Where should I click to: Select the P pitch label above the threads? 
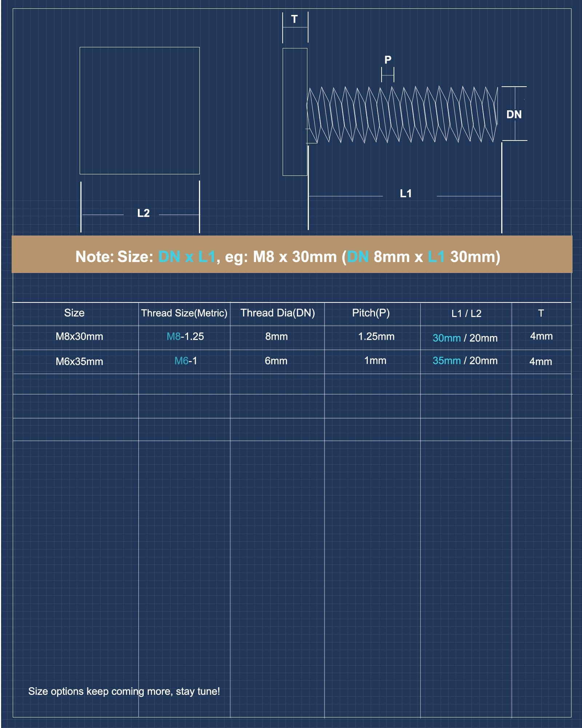[x=388, y=60]
